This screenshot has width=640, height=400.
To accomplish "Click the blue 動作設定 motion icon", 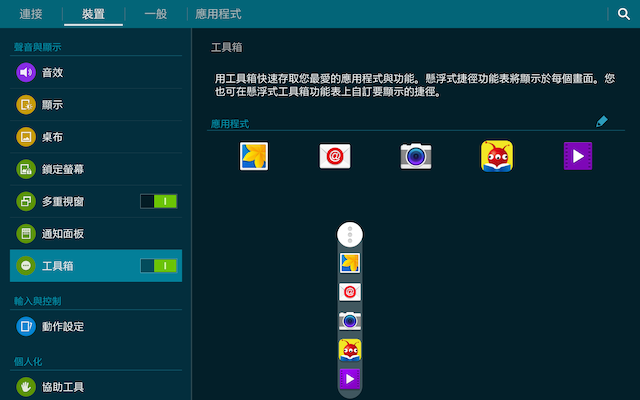I will point(26,326).
